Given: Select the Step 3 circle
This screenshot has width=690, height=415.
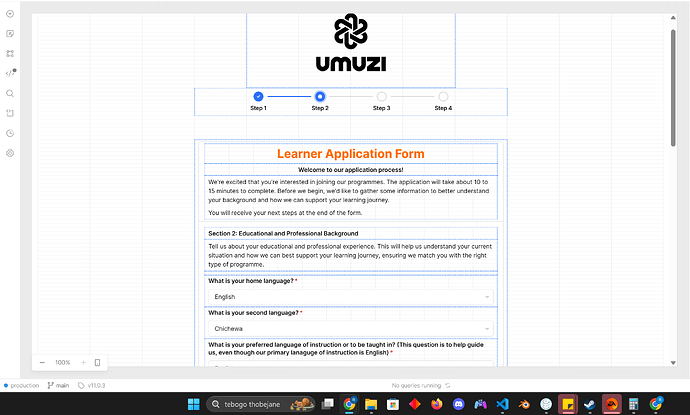Looking at the screenshot, I should pyautogui.click(x=382, y=96).
